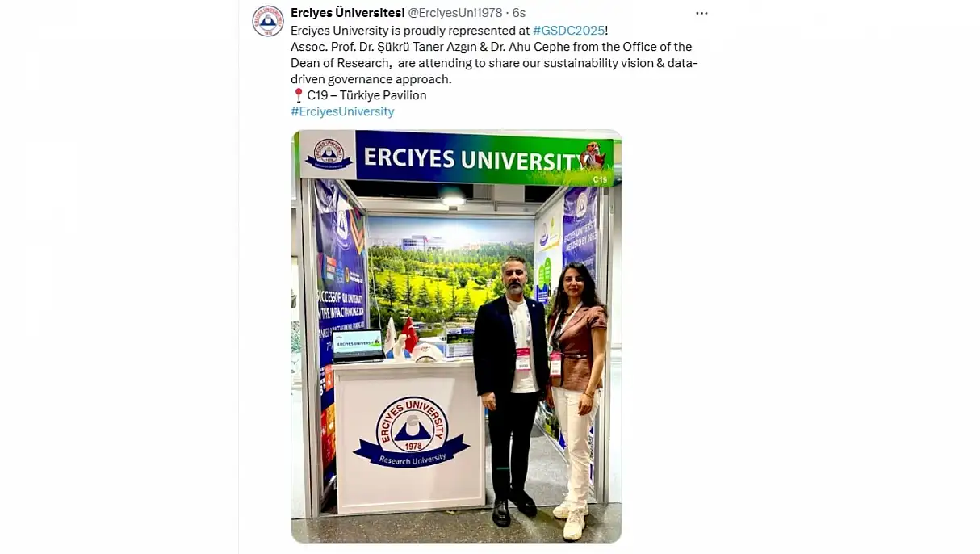
Task: Click the Erciyes Üniversitesi profile avatar
Action: pyautogui.click(x=268, y=21)
